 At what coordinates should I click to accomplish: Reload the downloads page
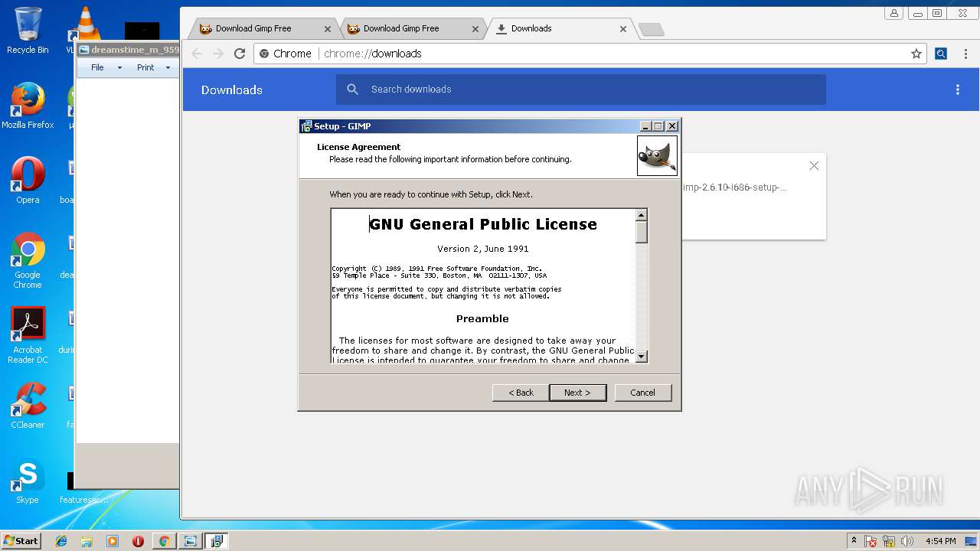pos(240,54)
